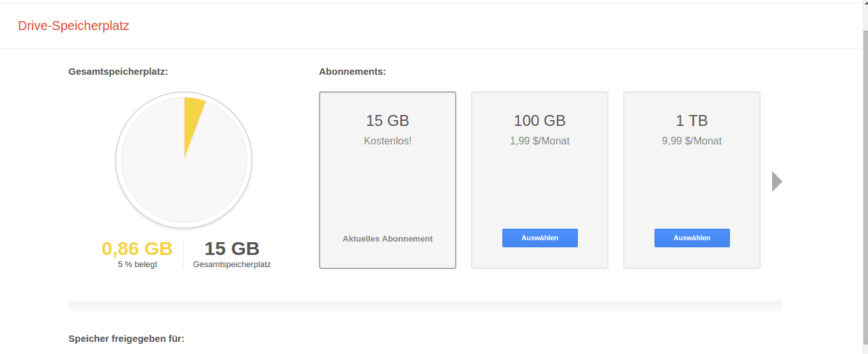Image resolution: width=868 pixels, height=354 pixels.
Task: Click the Abonnements heading
Action: point(352,72)
